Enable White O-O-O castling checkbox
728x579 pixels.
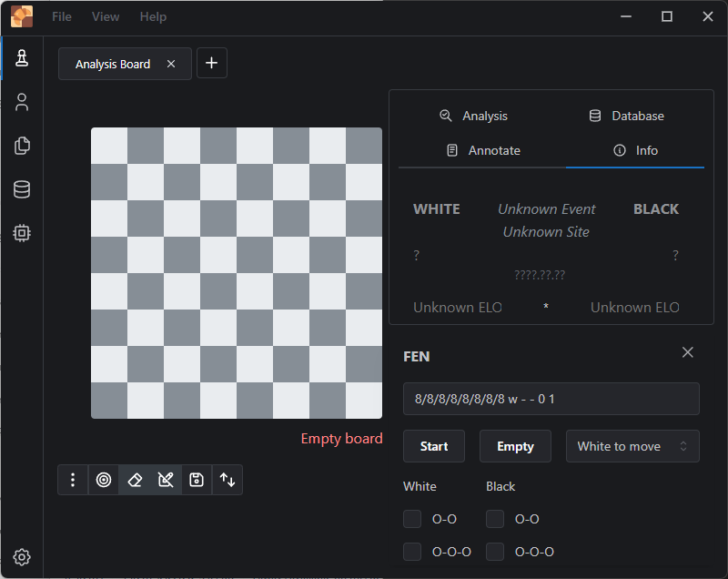tap(412, 552)
